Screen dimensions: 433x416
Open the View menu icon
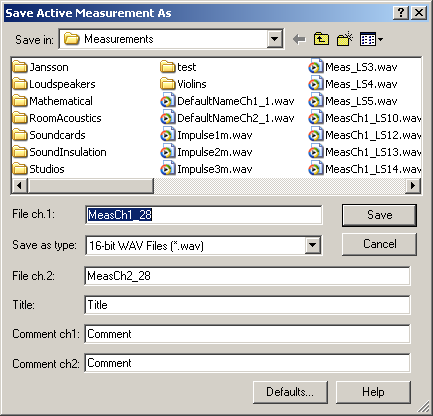(371, 39)
